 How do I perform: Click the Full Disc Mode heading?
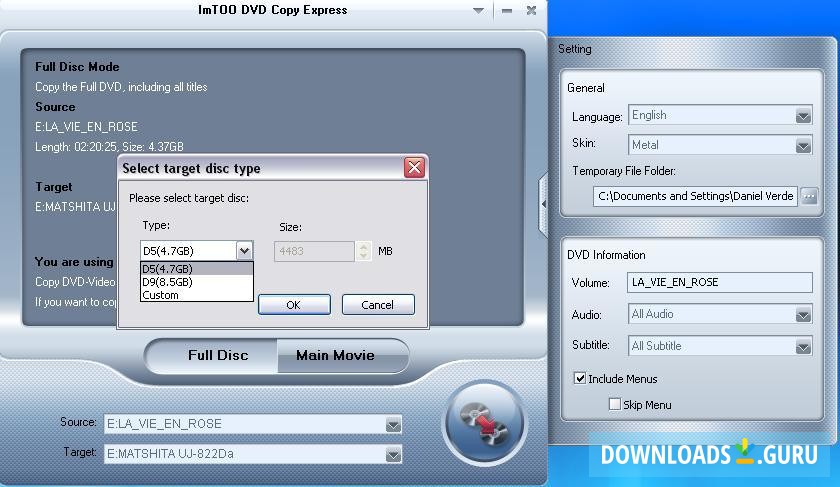77,67
